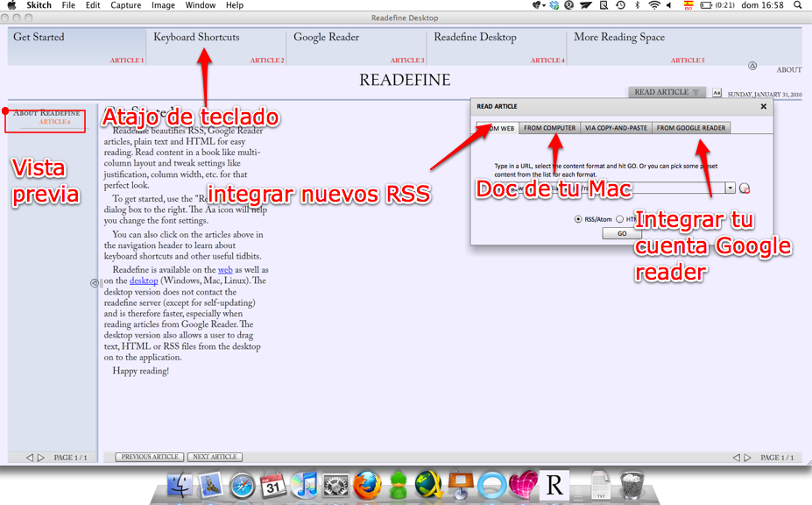The height and width of the screenshot is (505, 812).
Task: Switch to the FROM GOOGLE READER tab
Action: tap(691, 128)
